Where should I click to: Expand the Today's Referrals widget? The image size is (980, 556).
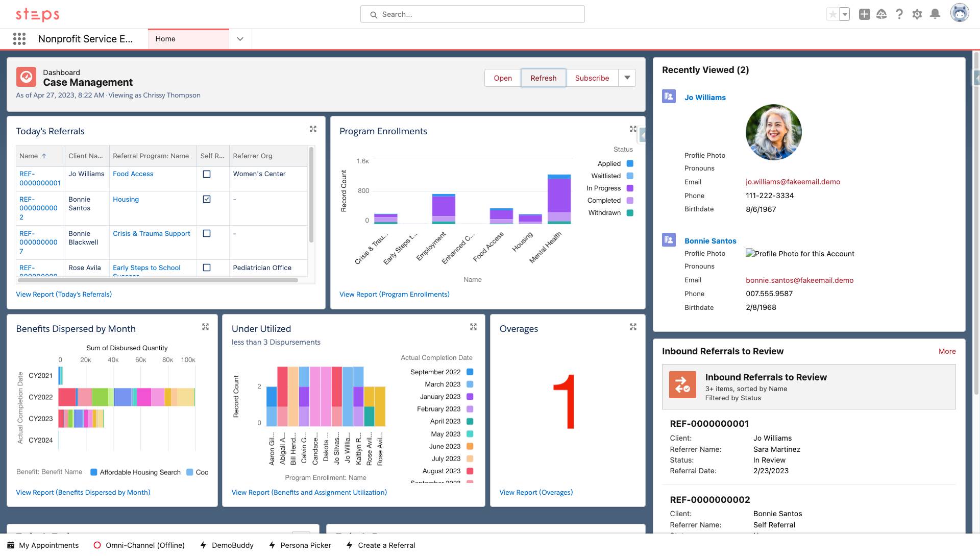point(313,129)
